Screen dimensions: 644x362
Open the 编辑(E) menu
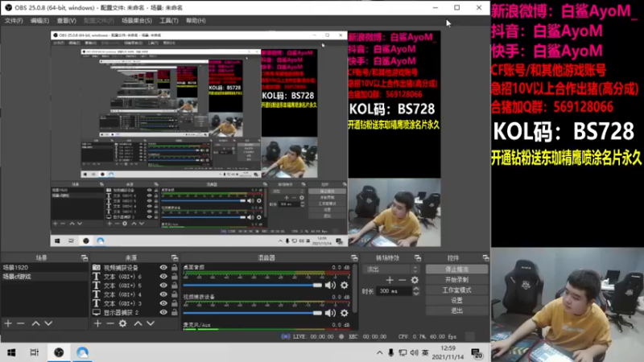[x=39, y=21]
